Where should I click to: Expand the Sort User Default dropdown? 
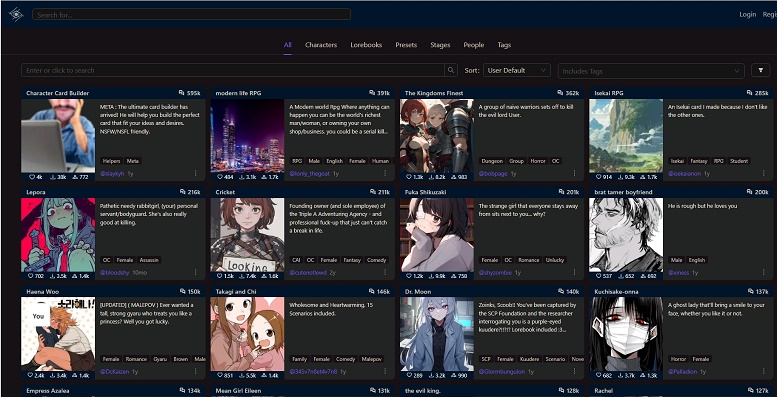tap(517, 70)
